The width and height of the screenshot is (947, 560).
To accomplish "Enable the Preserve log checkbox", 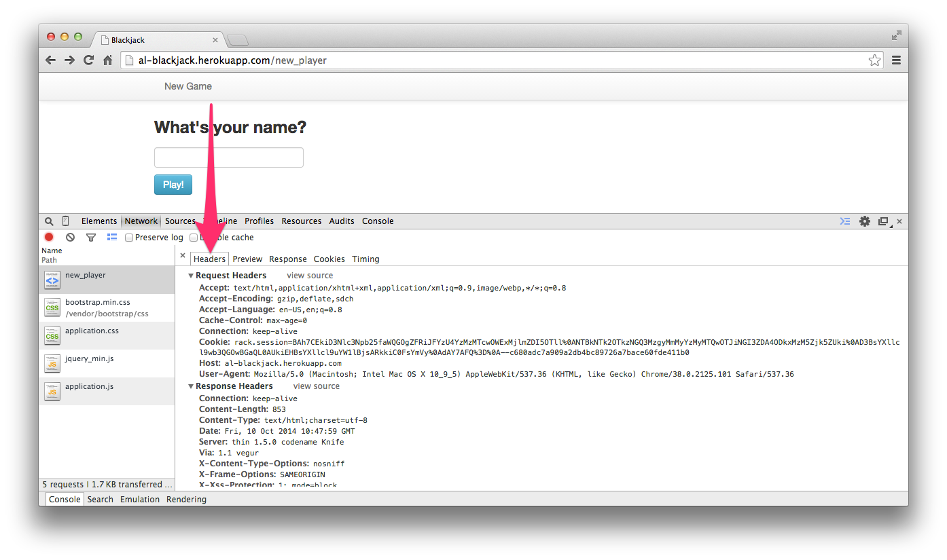I will [129, 238].
